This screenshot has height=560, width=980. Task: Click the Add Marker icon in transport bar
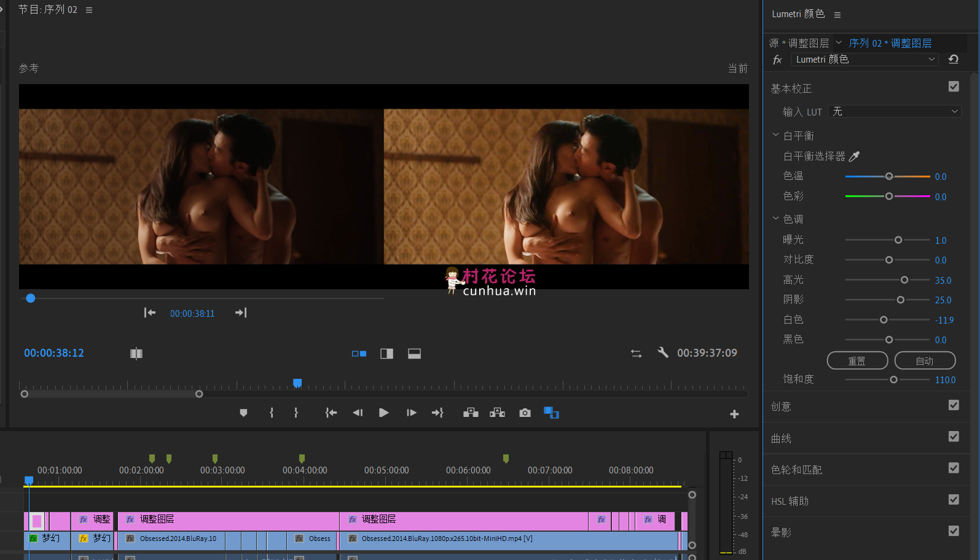pyautogui.click(x=243, y=413)
